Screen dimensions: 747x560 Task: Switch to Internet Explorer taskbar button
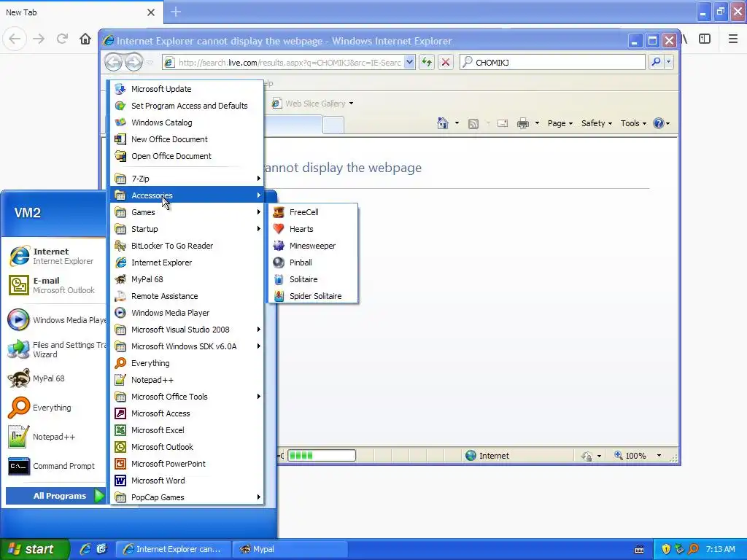174,549
